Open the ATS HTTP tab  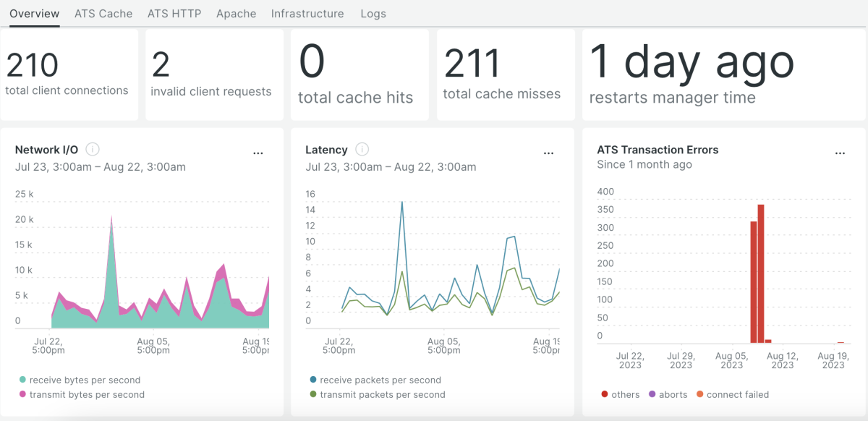(x=174, y=14)
